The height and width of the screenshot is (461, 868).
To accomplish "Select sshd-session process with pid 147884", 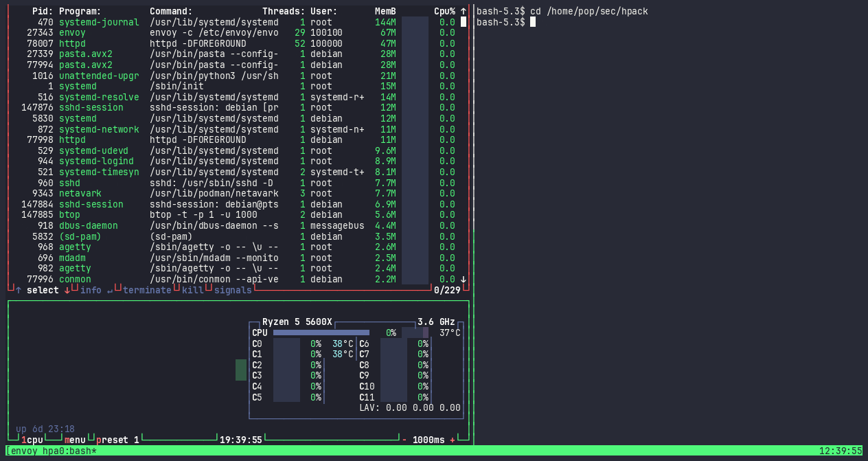I will (x=235, y=204).
